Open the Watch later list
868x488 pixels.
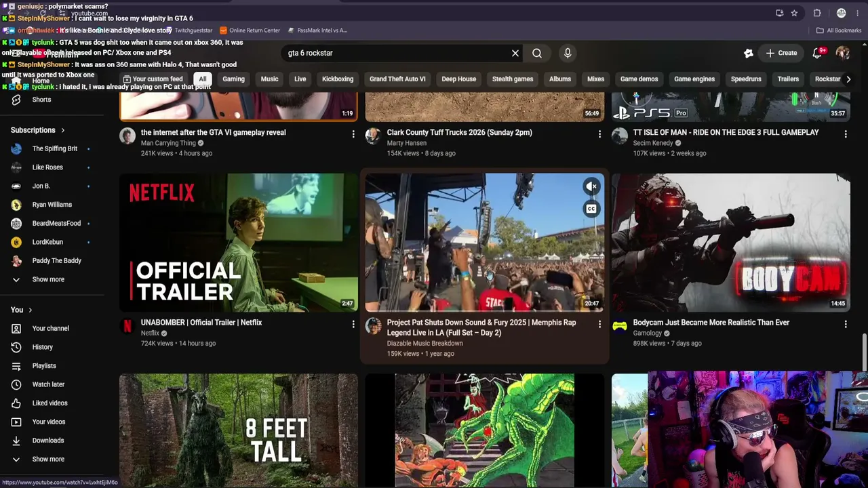coord(48,384)
